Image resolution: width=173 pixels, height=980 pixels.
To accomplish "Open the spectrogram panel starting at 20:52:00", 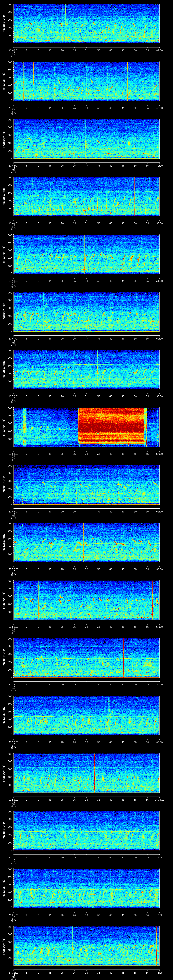I will 86,369.
